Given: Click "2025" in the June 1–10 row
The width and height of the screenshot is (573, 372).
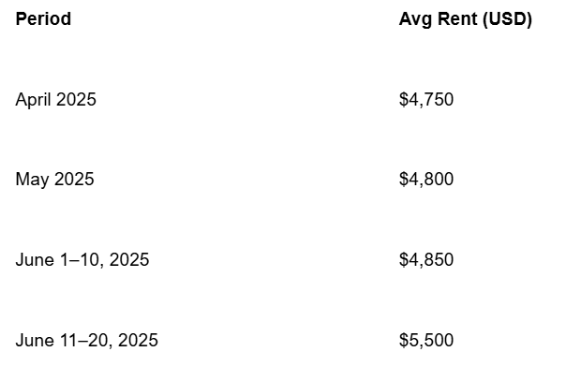Looking at the screenshot, I should coord(129,260).
